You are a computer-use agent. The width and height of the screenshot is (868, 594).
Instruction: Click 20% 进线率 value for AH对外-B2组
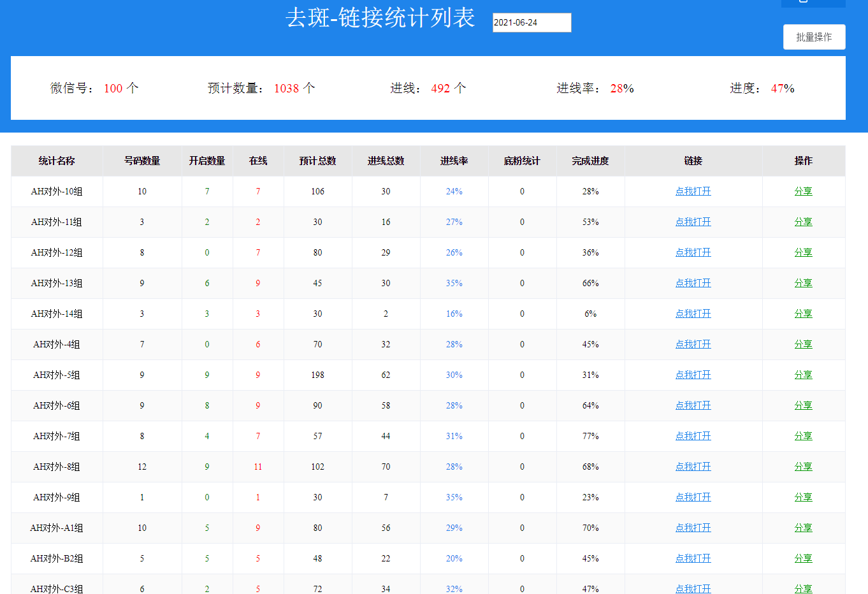click(454, 558)
